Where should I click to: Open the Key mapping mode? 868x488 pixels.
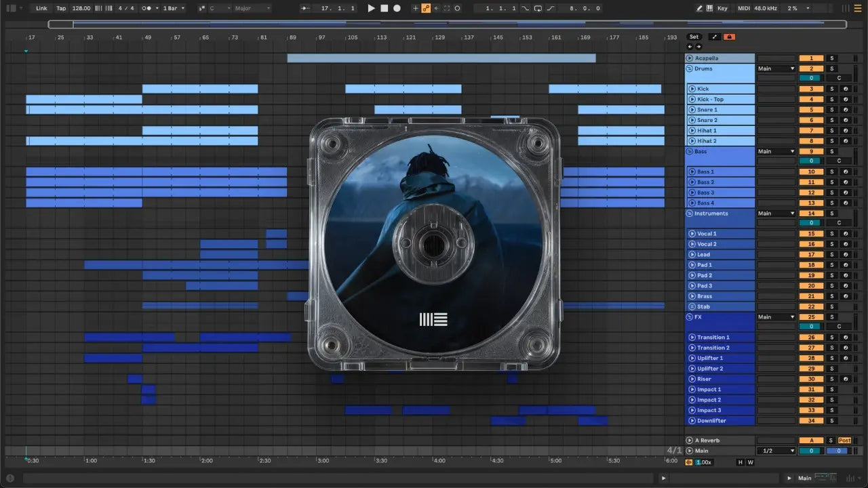[x=722, y=8]
